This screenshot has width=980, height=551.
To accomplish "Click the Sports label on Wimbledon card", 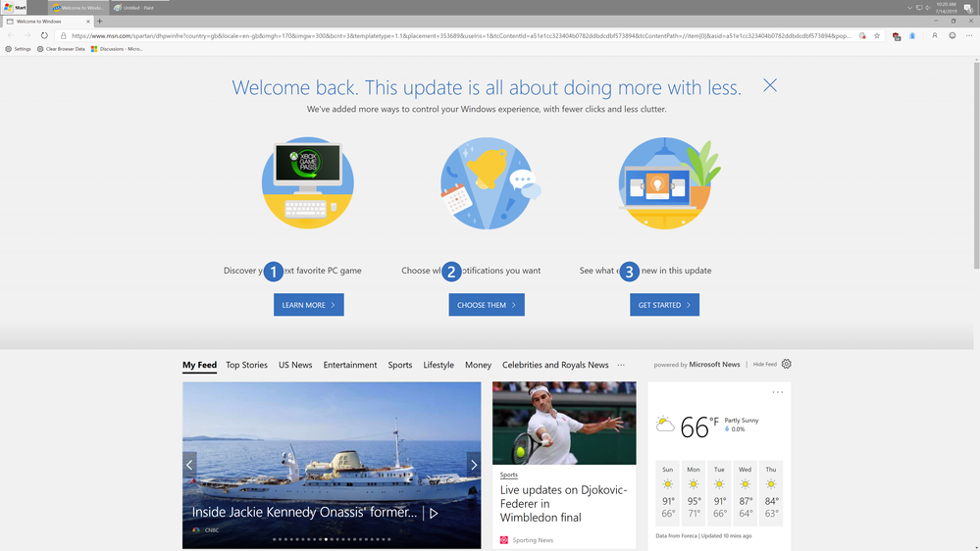I will [509, 475].
